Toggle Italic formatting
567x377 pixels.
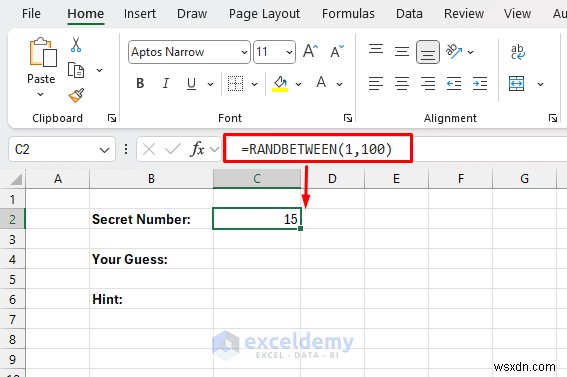pyautogui.click(x=166, y=83)
